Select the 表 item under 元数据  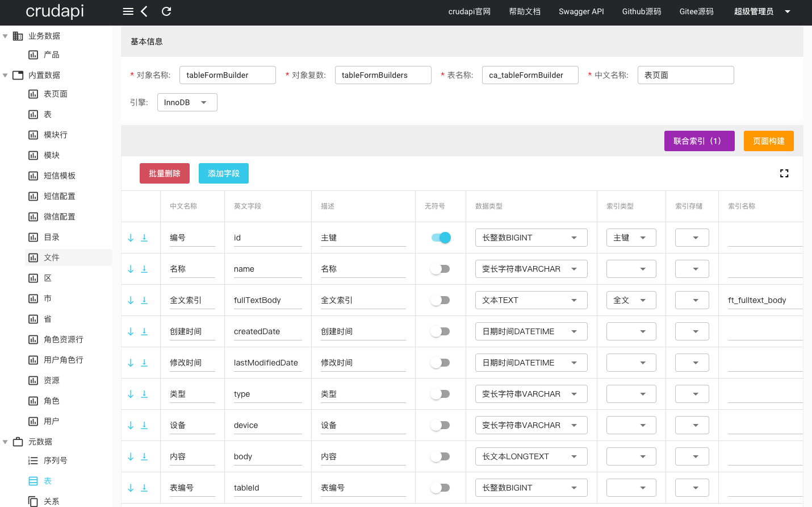tap(48, 480)
